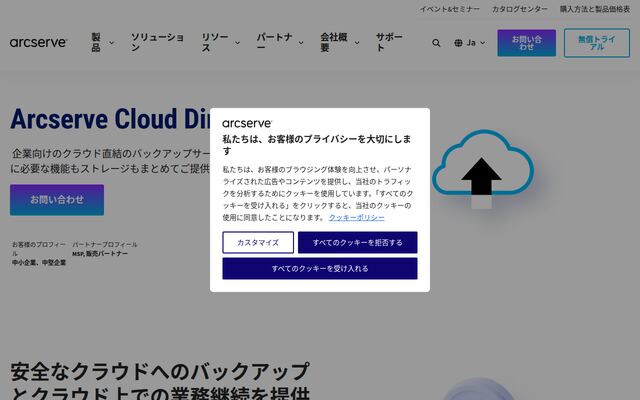Image resolution: width=640 pixels, height=400 pixels.
Task: Click the 購入方法と製品価格表 top link
Action: click(595, 9)
